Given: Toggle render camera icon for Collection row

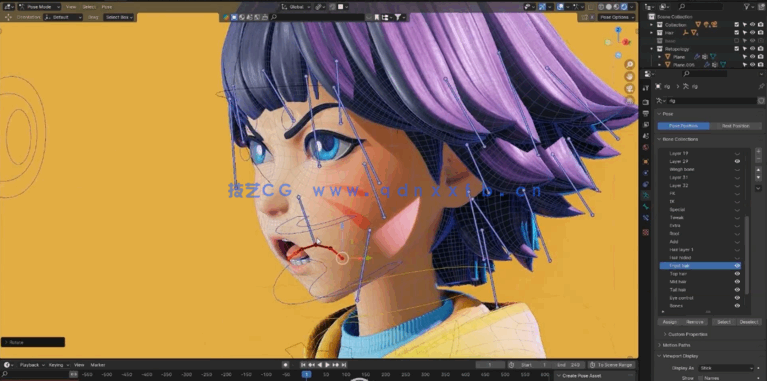Looking at the screenshot, I should (x=761, y=24).
